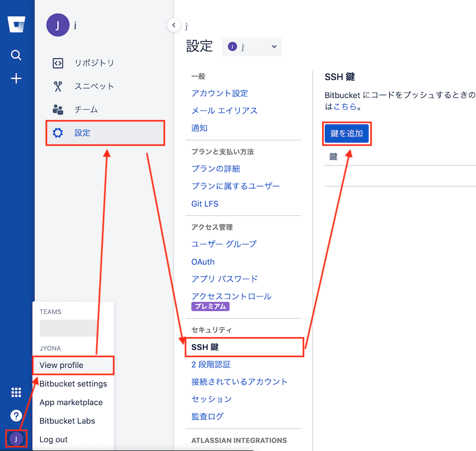Click the 設定 page title
This screenshot has height=451, width=476.
point(199,46)
